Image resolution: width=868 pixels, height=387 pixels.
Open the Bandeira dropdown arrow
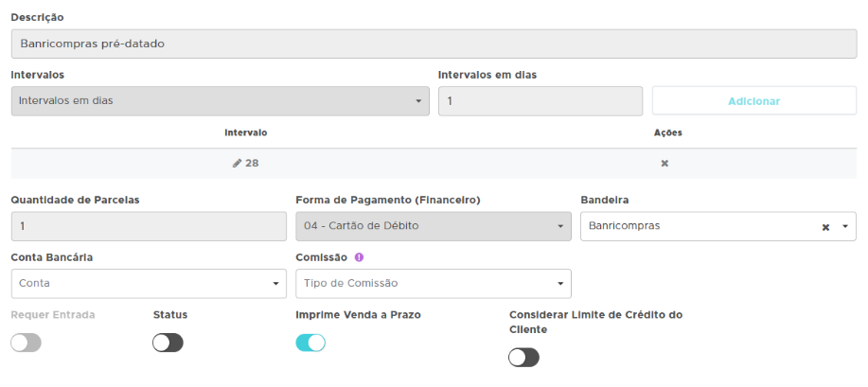coord(844,227)
